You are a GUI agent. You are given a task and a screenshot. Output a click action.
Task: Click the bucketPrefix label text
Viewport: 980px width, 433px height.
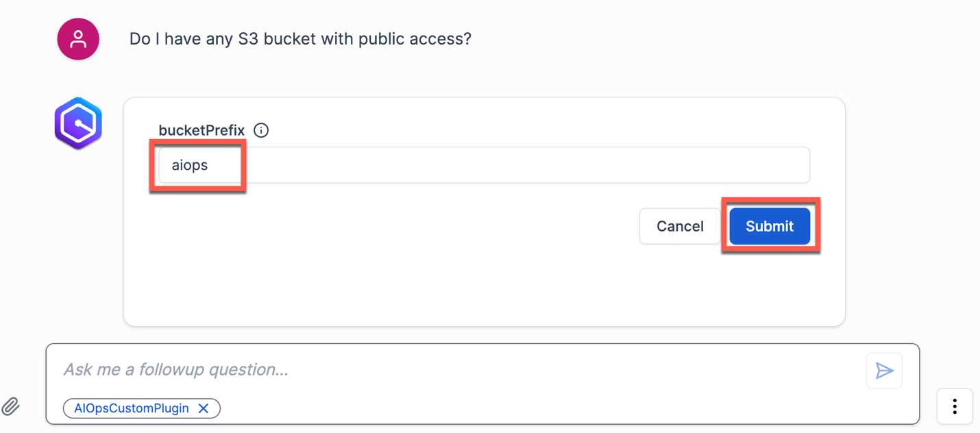click(201, 130)
